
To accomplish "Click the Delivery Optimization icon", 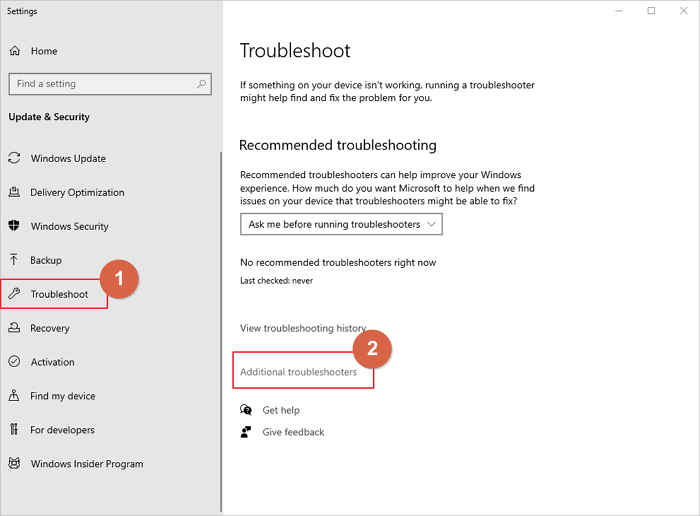I will (15, 192).
